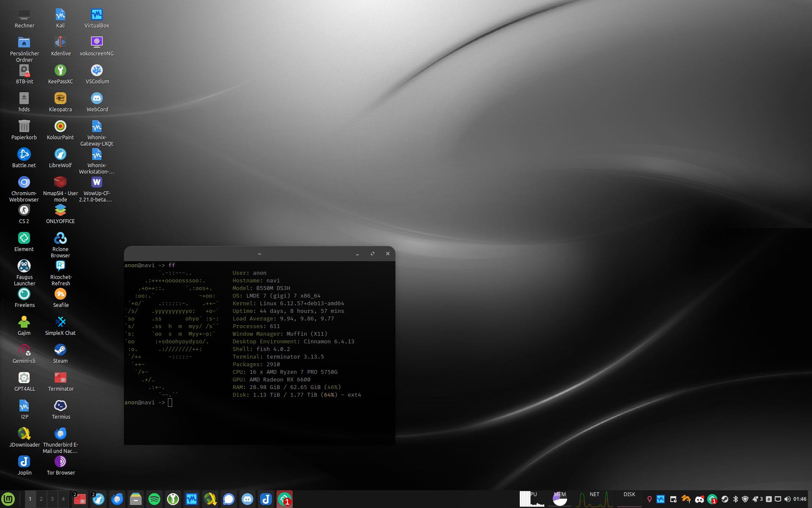The height and width of the screenshot is (508, 812).
Task: Click the Joplin taskbar icon
Action: coord(266,499)
